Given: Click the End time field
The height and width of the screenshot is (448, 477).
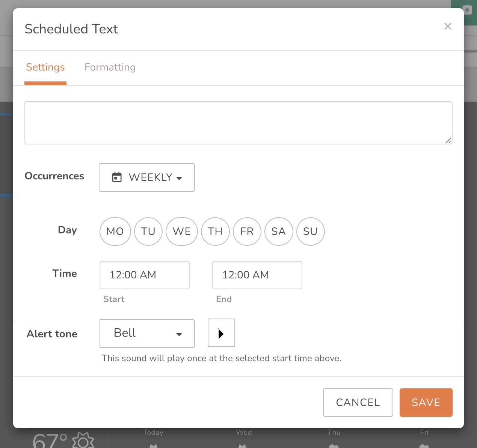Looking at the screenshot, I should click(257, 275).
